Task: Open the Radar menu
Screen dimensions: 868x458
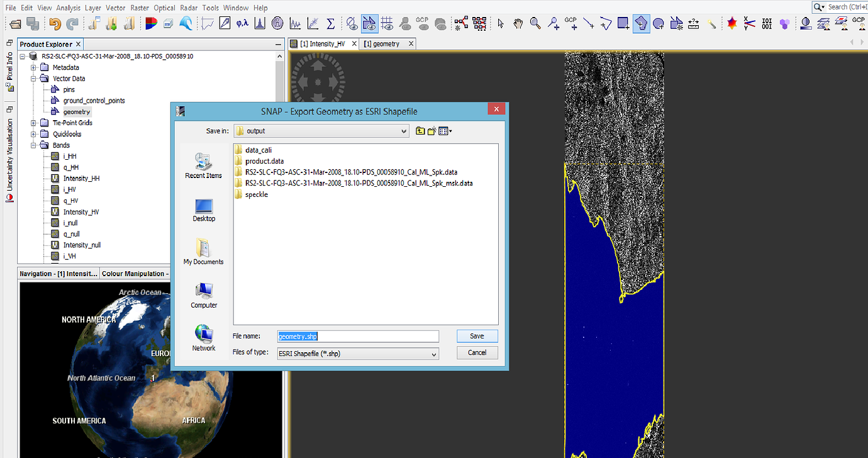Action: click(x=189, y=8)
